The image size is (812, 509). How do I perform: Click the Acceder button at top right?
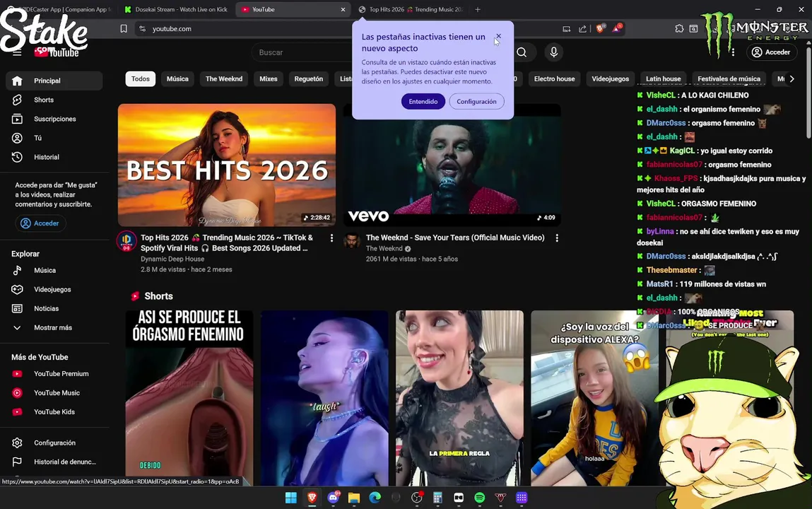point(771,52)
